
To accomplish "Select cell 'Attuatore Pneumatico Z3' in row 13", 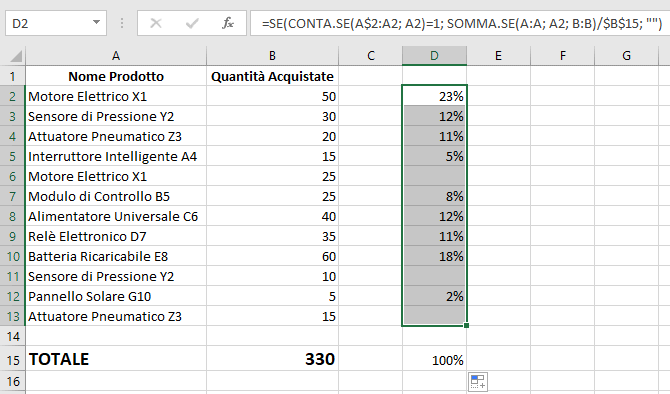I will coord(116,316).
